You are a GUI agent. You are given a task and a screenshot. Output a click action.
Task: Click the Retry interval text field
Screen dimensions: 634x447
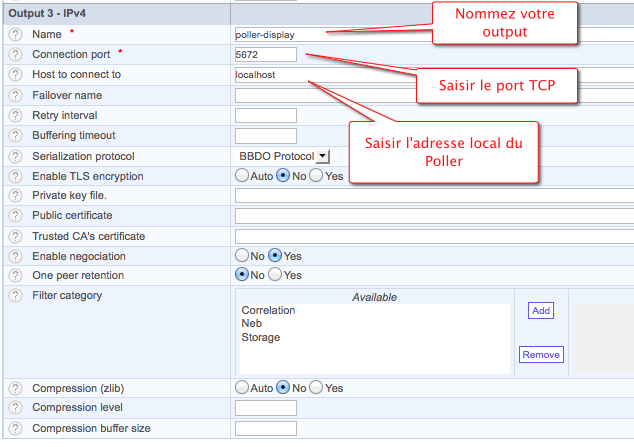click(x=265, y=115)
